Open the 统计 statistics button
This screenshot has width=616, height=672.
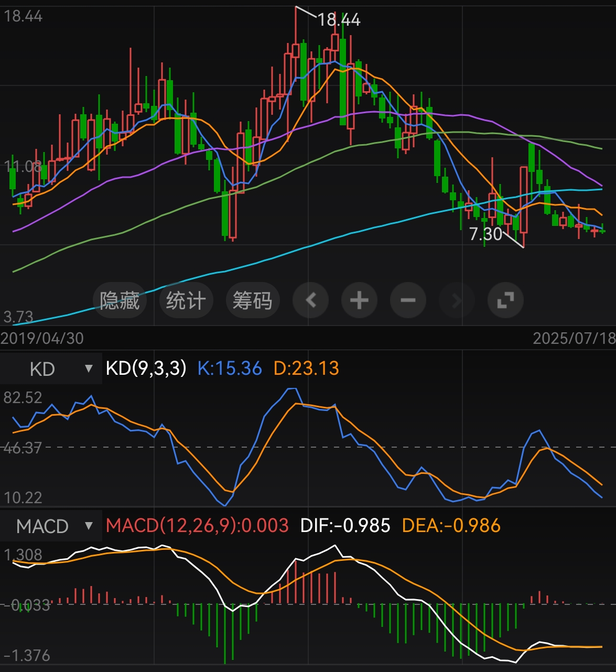(186, 301)
